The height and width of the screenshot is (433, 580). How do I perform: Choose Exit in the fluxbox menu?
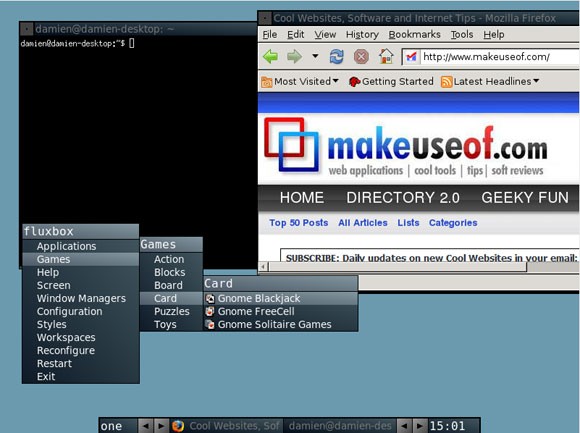coord(80,376)
